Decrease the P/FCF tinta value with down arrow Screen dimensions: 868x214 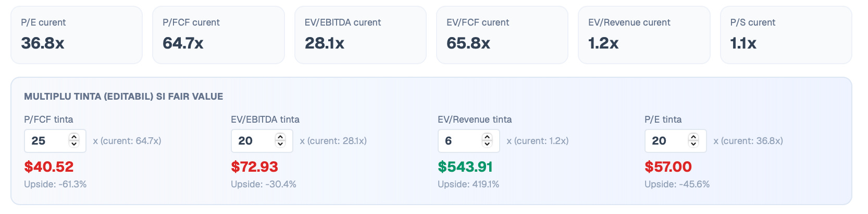[74, 144]
